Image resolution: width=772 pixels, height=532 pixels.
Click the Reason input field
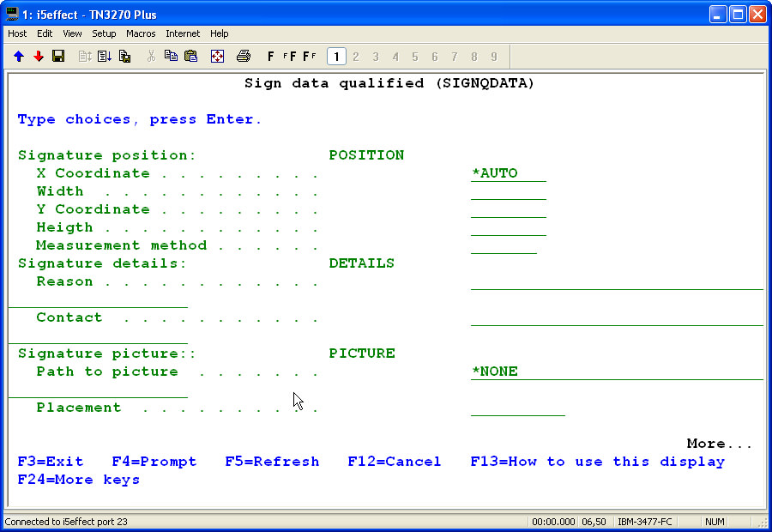[616, 282]
